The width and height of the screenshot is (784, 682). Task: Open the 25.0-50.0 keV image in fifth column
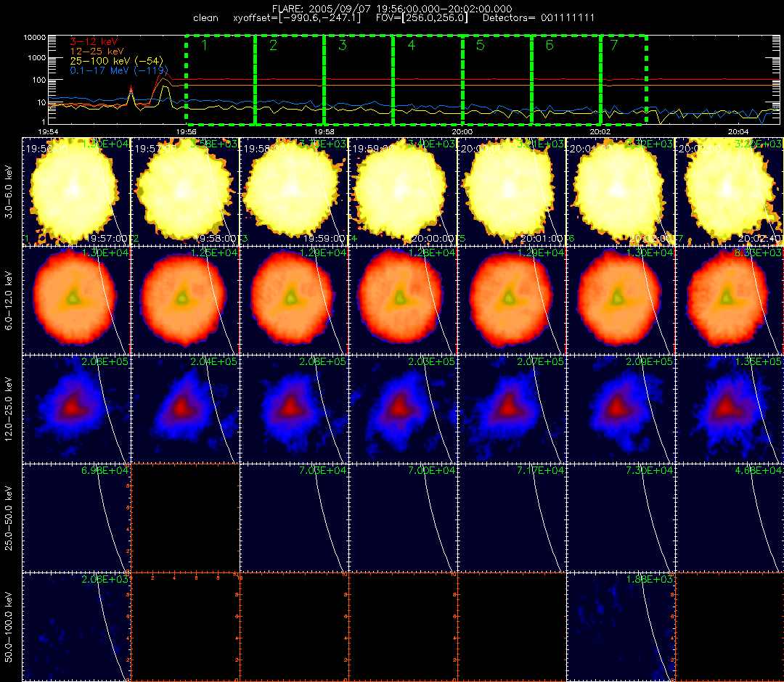coord(512,519)
